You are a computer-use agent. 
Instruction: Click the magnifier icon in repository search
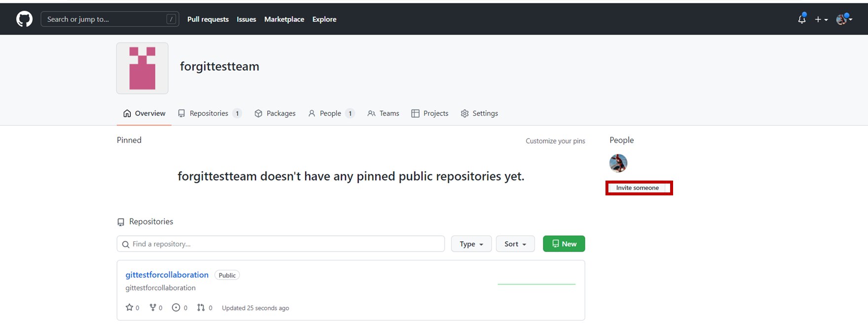tap(126, 244)
